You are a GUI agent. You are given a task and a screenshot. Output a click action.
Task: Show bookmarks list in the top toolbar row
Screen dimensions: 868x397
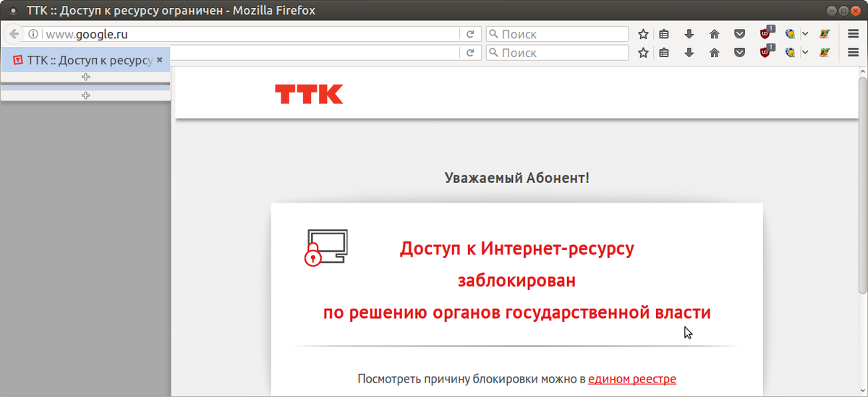664,34
